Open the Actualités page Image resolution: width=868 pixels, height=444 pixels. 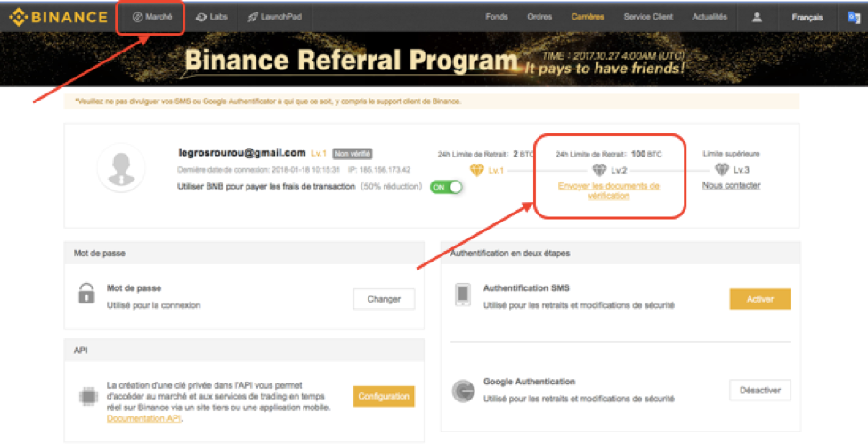[x=710, y=17]
